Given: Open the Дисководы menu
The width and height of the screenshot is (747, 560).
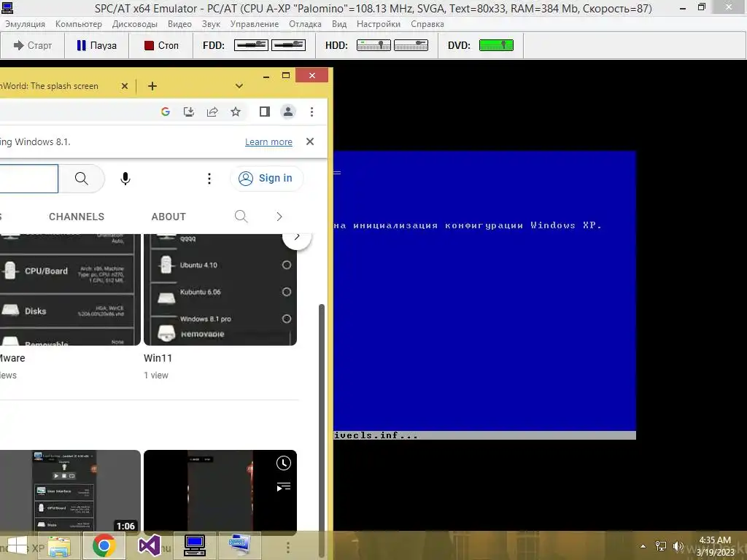Looking at the screenshot, I should pyautogui.click(x=135, y=24).
